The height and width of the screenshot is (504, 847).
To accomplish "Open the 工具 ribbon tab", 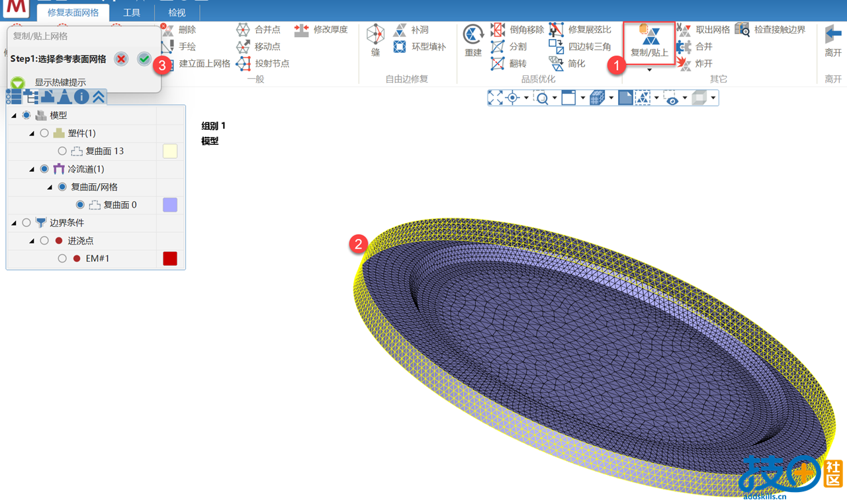I will (x=132, y=13).
